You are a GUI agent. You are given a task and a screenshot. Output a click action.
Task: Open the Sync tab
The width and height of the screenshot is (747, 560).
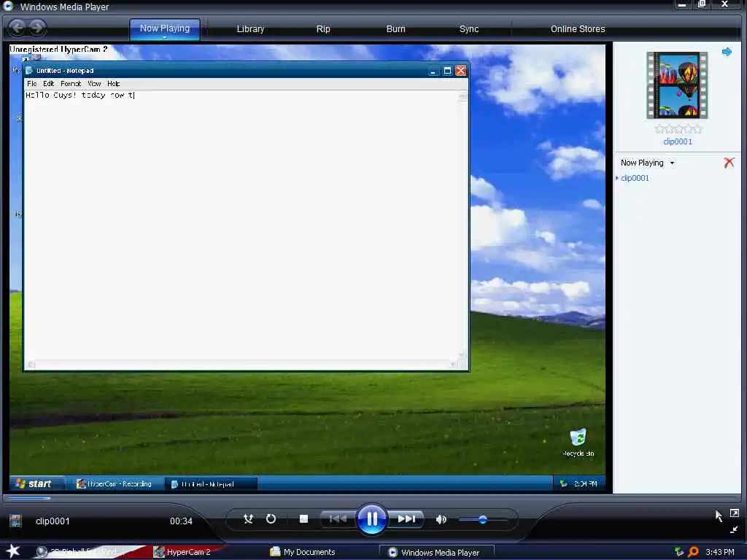point(469,29)
